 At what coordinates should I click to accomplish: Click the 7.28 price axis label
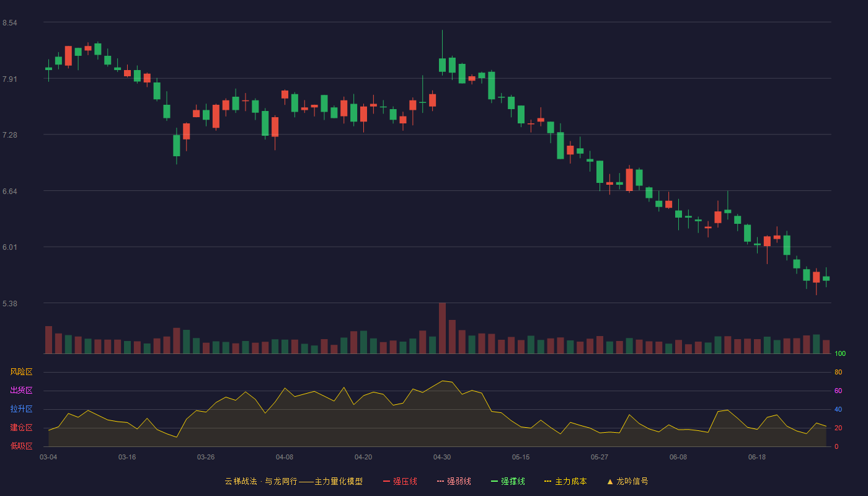(x=9, y=135)
